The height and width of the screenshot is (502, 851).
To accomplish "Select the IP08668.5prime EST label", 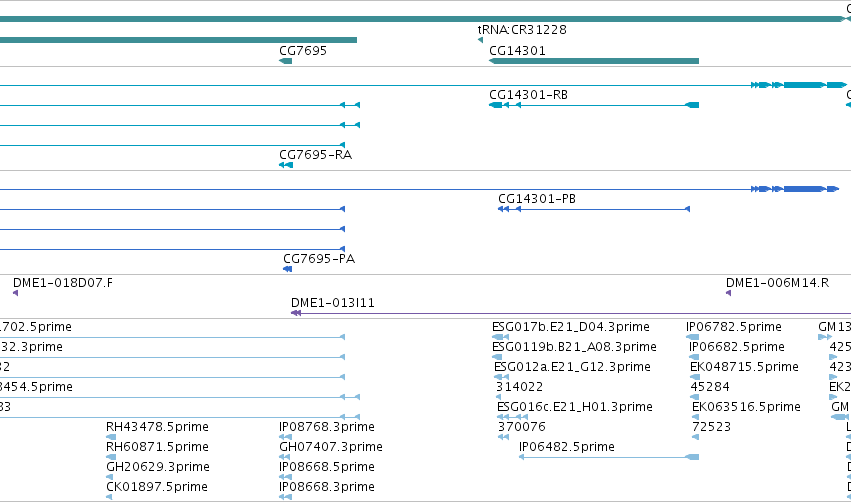I will pos(327,467).
